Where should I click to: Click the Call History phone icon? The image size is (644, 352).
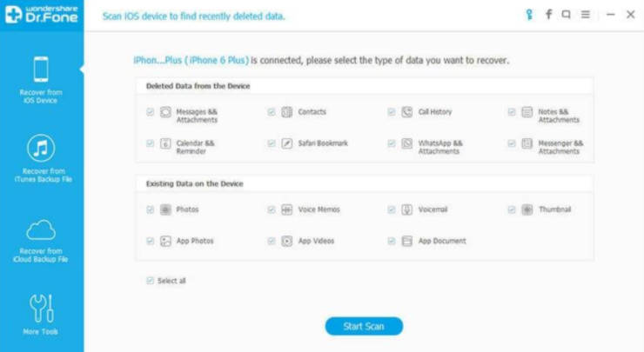(407, 111)
